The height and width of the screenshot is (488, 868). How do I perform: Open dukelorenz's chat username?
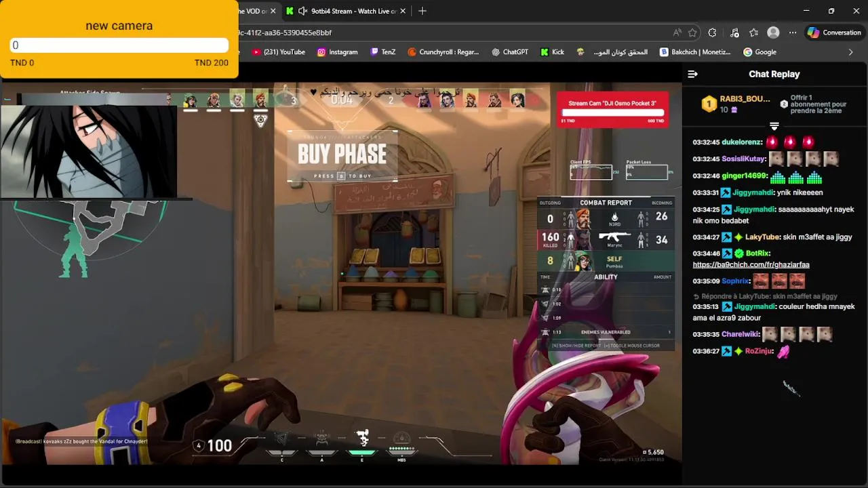pos(742,142)
